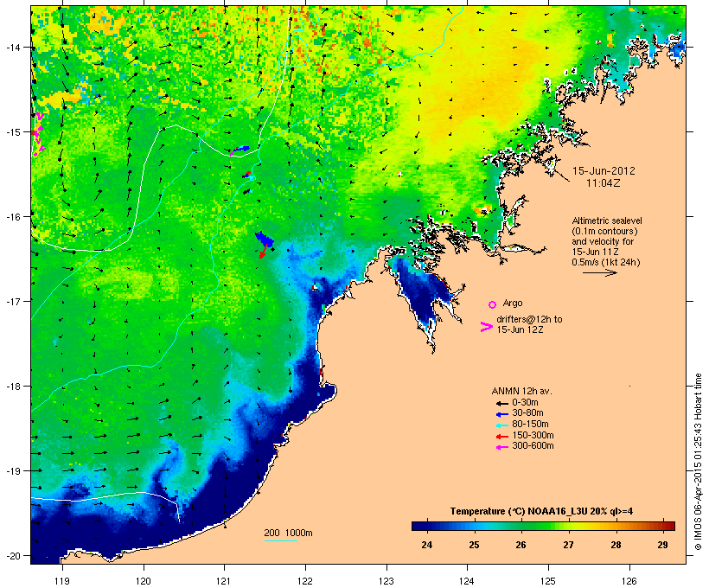The image size is (709, 588).
Task: Click the "200 1000m" isobath label
Action: point(288,533)
